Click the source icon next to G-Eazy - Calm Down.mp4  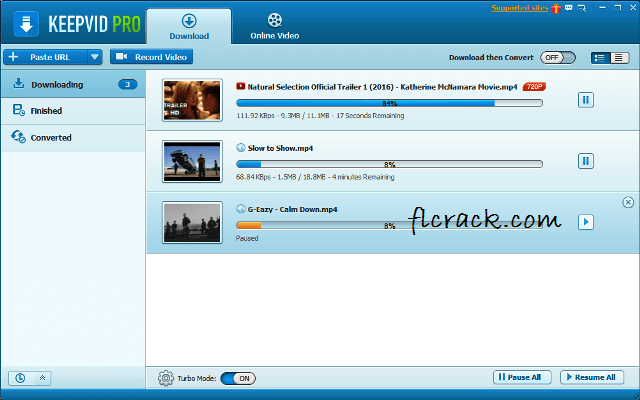pyautogui.click(x=241, y=209)
